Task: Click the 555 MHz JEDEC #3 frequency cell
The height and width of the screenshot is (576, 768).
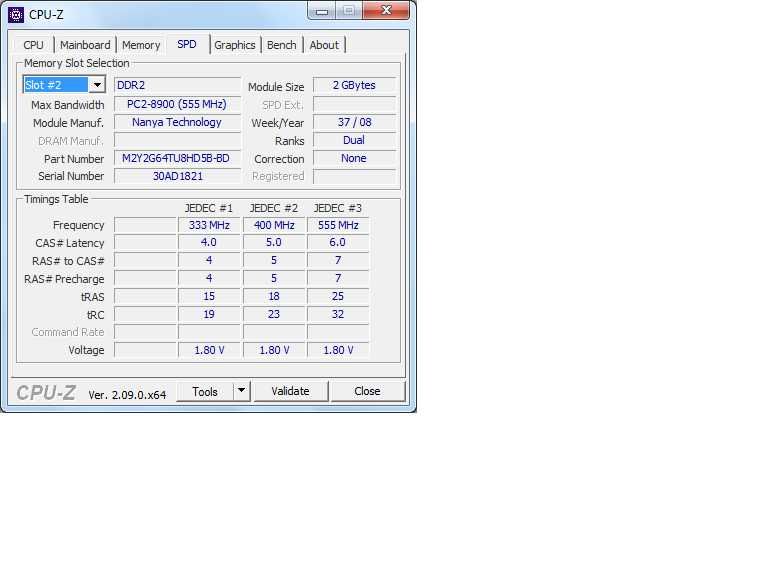Action: click(x=338, y=225)
